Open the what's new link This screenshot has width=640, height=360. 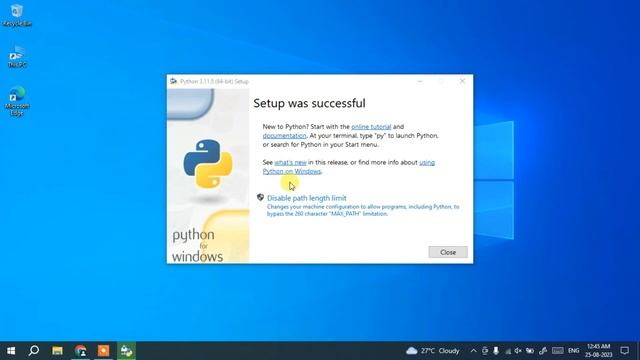coord(290,162)
